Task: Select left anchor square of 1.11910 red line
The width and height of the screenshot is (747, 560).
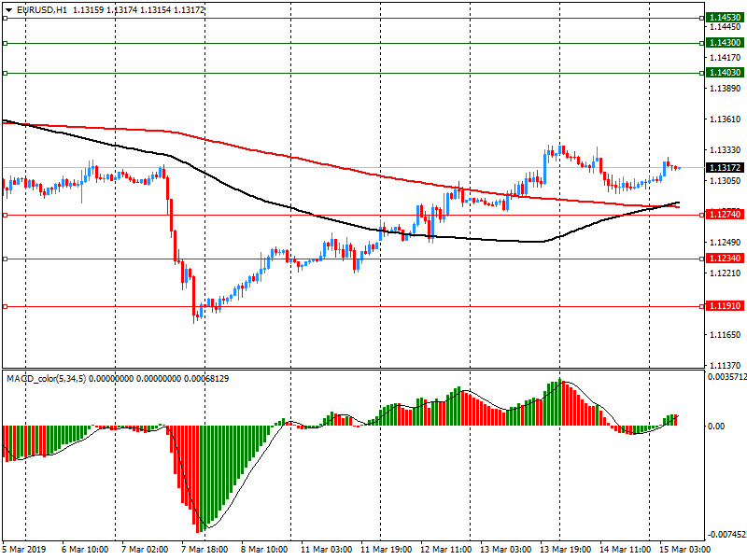Action: (5, 306)
